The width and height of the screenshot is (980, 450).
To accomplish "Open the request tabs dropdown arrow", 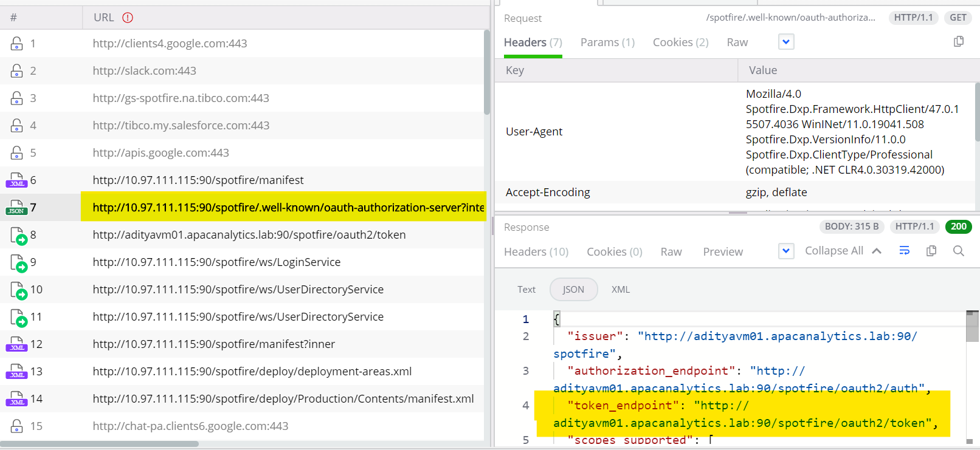I will (786, 42).
